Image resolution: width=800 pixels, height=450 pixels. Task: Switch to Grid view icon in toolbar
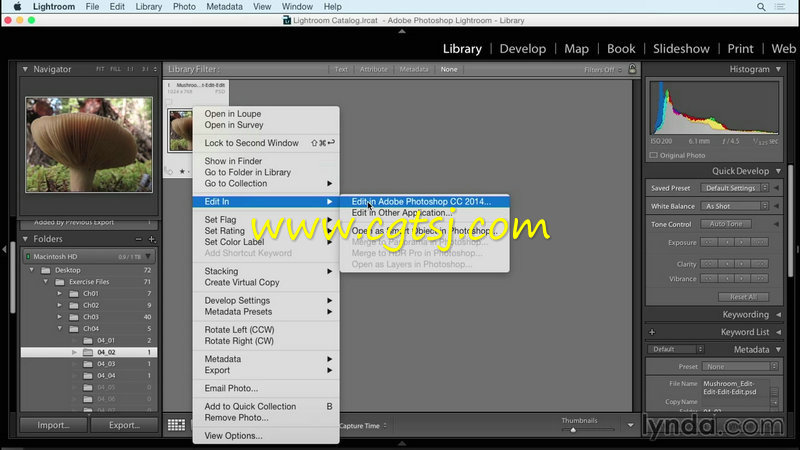(x=177, y=425)
